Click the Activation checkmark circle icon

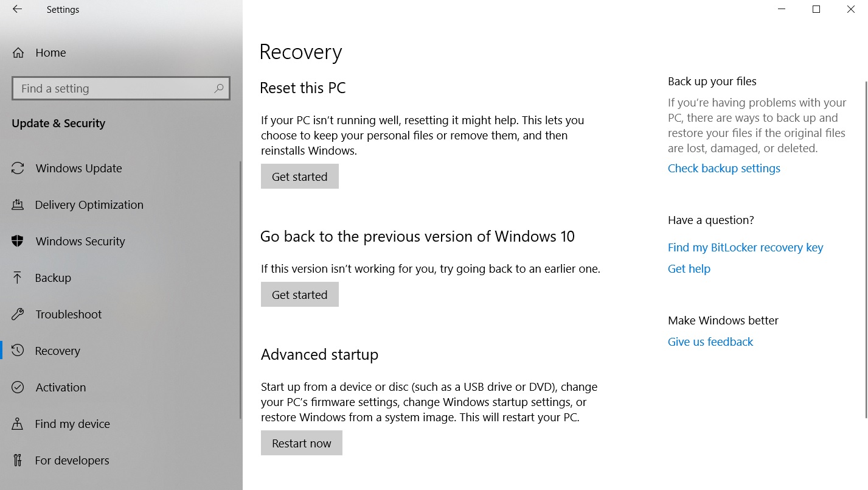[18, 387]
